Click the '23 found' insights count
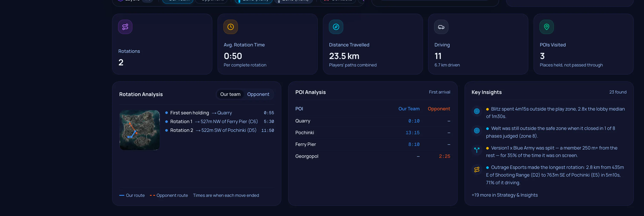644x216 pixels. point(618,92)
